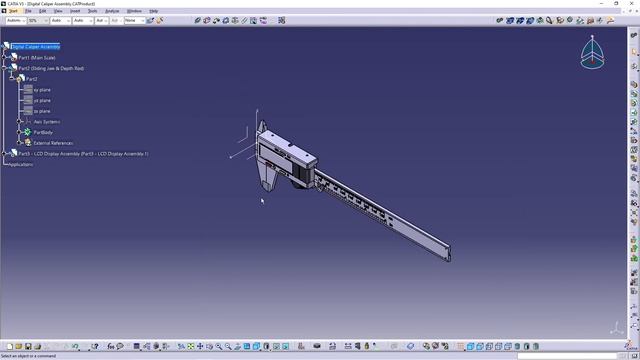Select PartBody in the specification tree
This screenshot has width=640, height=360.
coord(43,132)
